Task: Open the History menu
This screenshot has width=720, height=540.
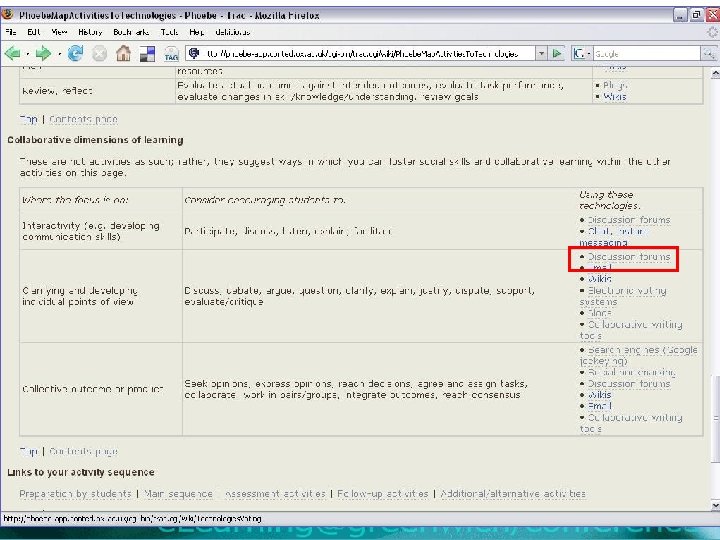Action: click(x=90, y=31)
